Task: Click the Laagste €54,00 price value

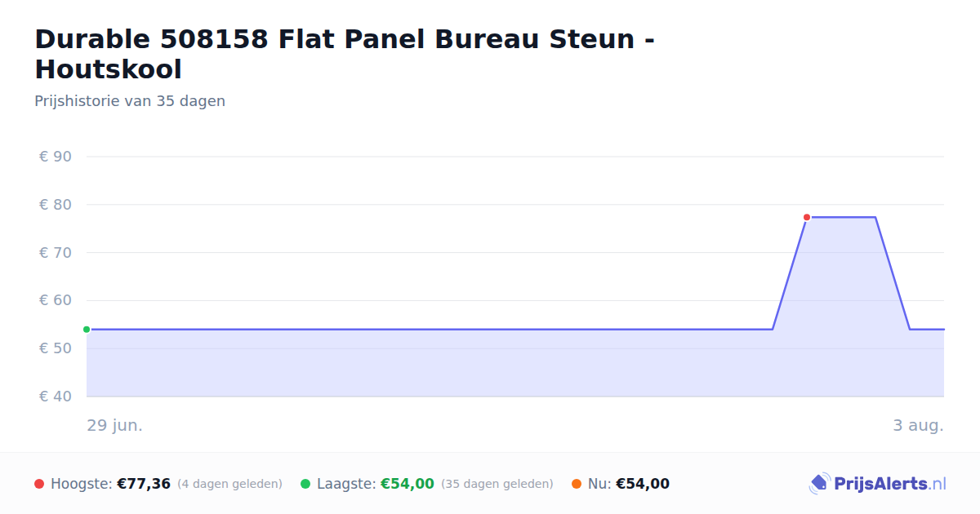Action: coord(408,484)
